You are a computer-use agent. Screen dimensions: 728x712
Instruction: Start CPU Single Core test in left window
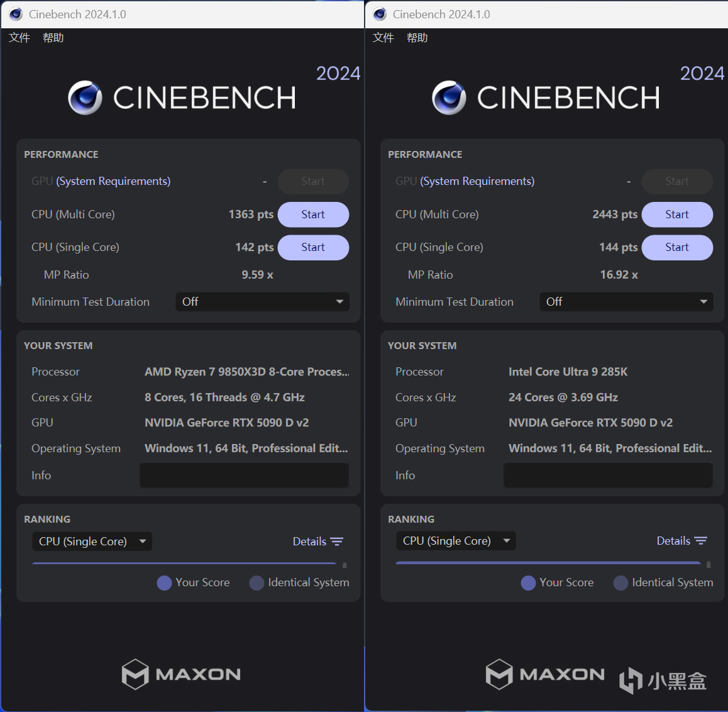[313, 247]
